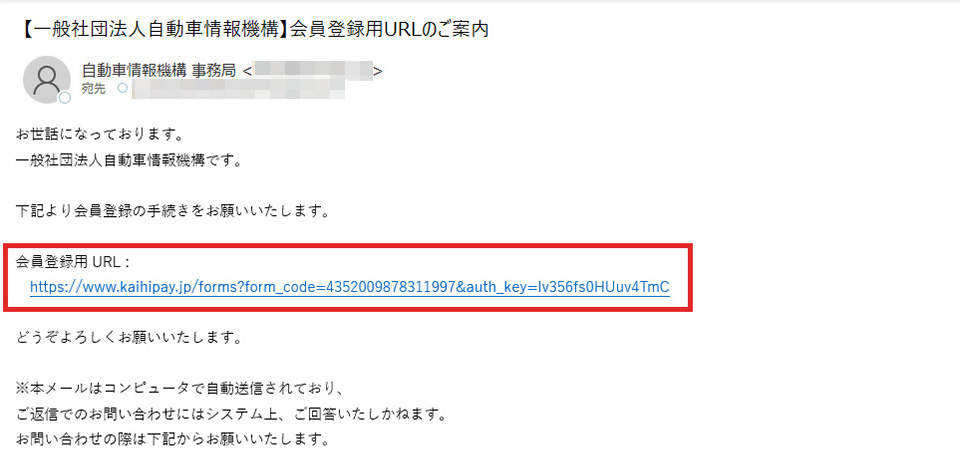The height and width of the screenshot is (470, 960).
Task: Click the 会員登録用 URL : label
Action: 73,262
